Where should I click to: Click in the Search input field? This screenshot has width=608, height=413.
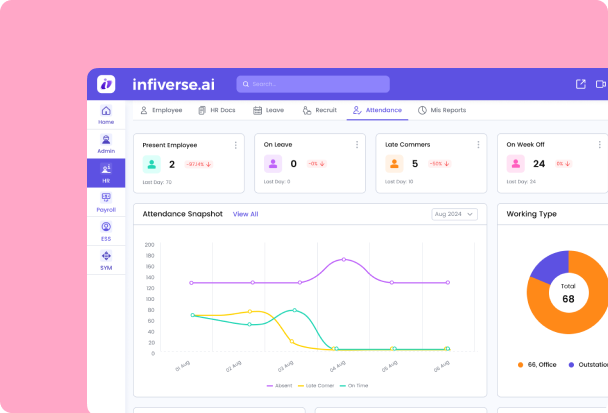pos(313,84)
